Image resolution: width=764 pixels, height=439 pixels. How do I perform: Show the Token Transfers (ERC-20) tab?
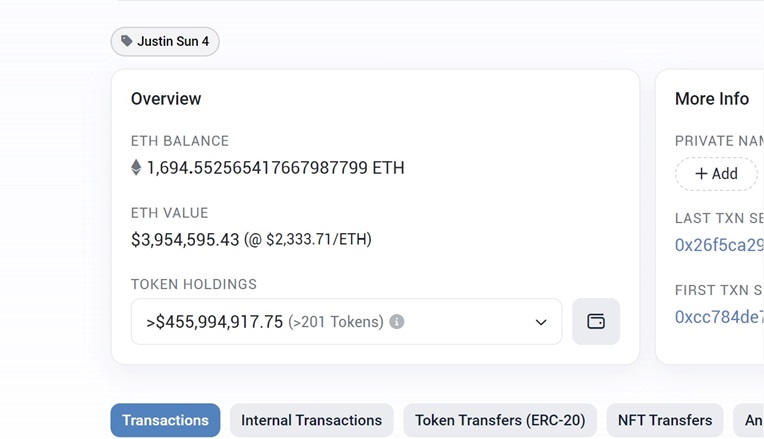[500, 420]
